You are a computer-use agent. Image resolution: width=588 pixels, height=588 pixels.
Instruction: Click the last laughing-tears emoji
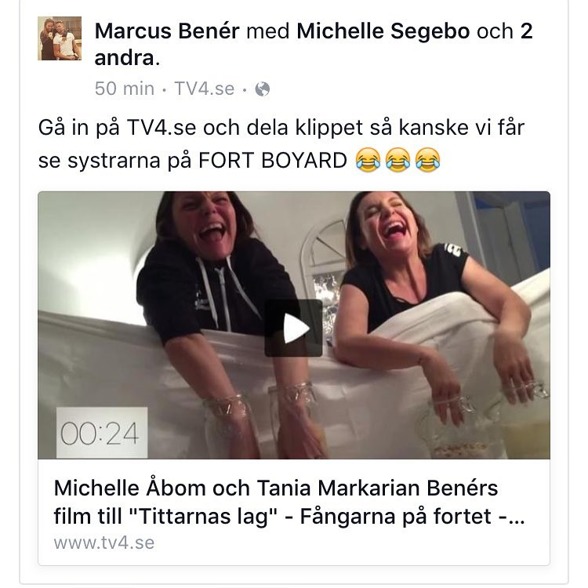pyautogui.click(x=428, y=160)
